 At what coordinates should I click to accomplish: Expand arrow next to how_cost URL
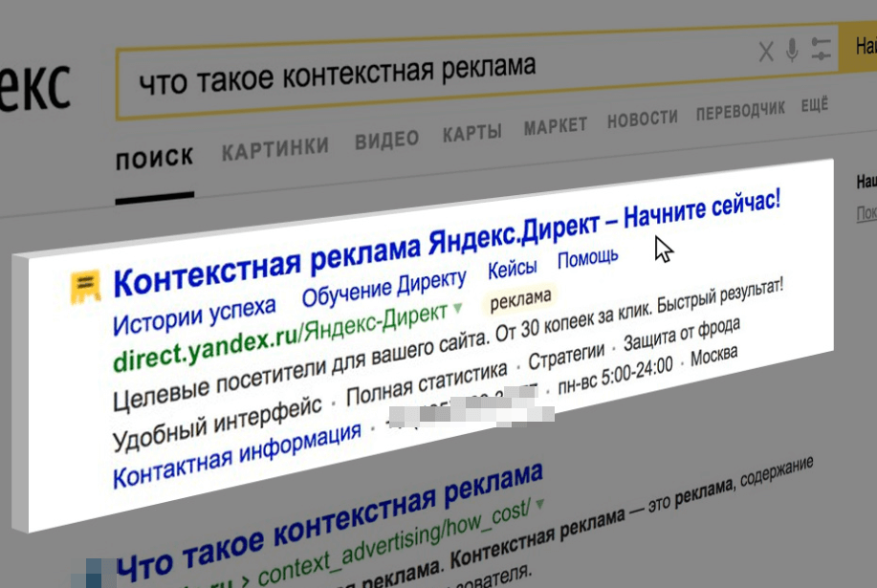click(x=539, y=504)
